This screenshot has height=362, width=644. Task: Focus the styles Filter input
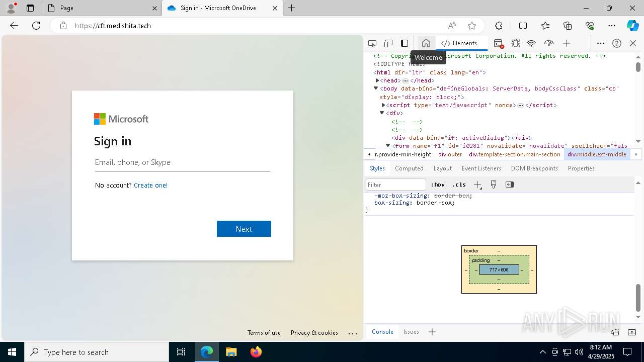pos(396,185)
